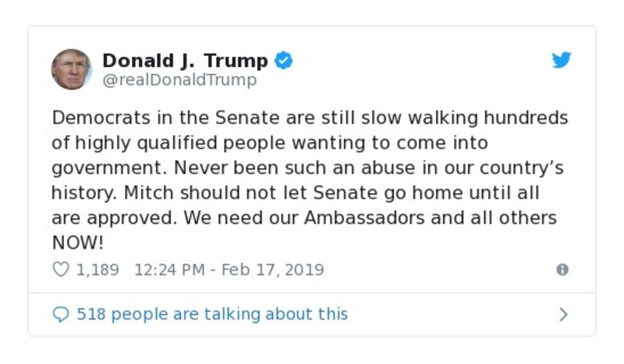Open the 12:24 PM - Feb 17, 2019 timestamp

tap(229, 270)
